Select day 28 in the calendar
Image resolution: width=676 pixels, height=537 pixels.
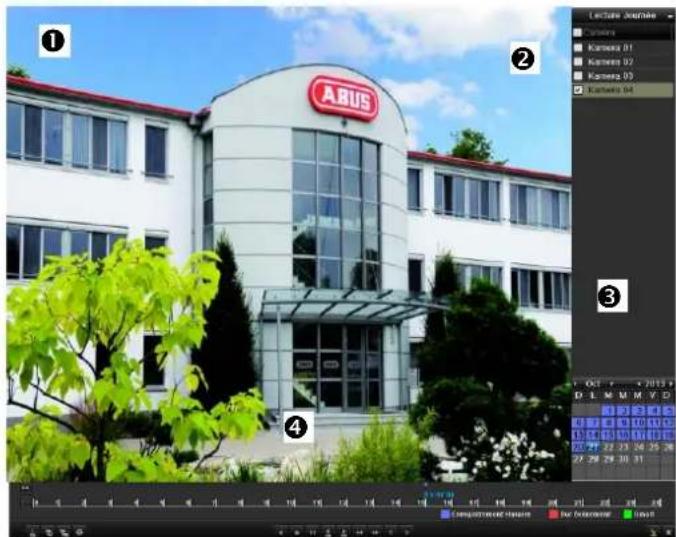tap(594, 459)
